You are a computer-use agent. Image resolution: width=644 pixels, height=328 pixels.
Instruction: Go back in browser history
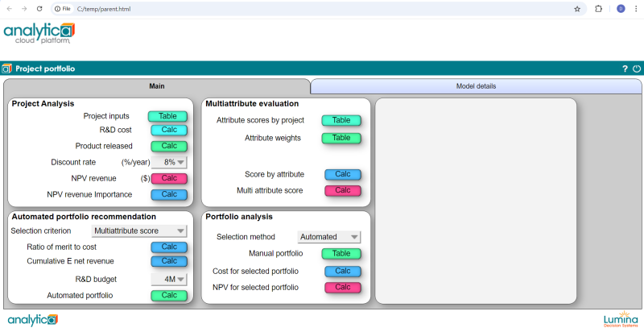click(10, 9)
